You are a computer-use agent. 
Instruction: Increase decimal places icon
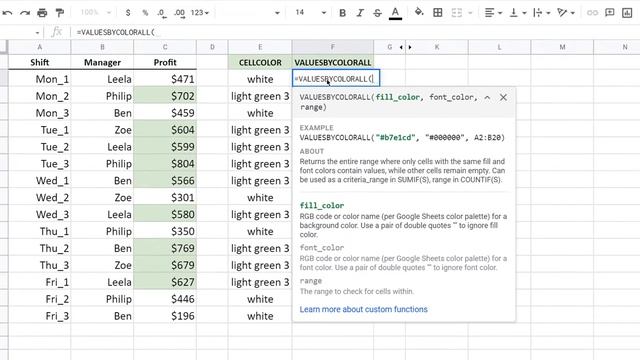click(179, 13)
